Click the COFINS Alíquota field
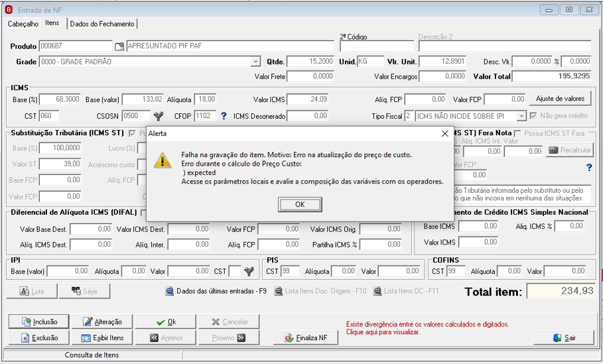The width and height of the screenshot is (603, 364). (x=509, y=271)
